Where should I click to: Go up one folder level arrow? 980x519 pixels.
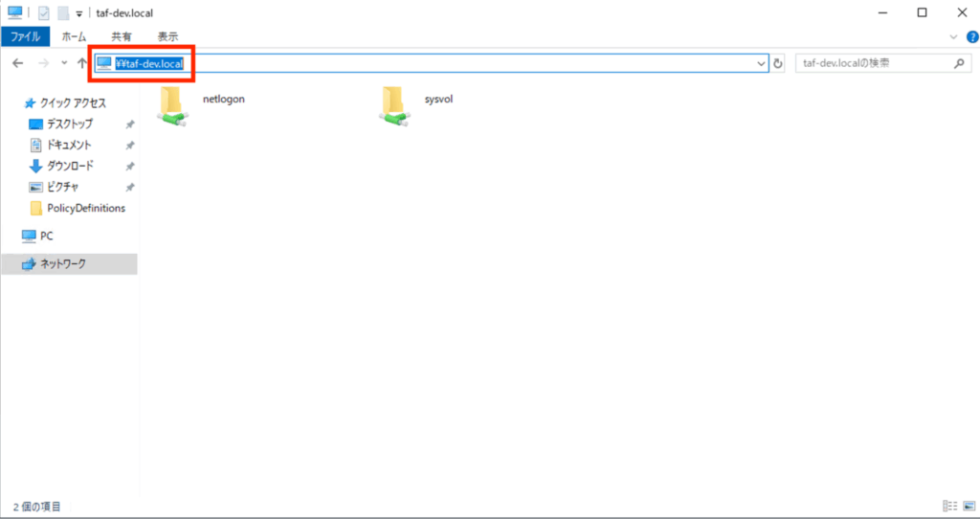[x=82, y=63]
